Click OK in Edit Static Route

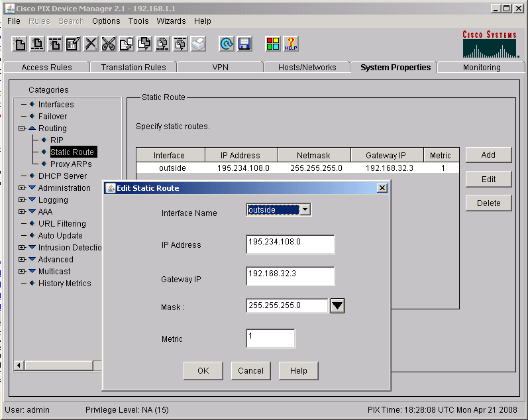click(203, 371)
